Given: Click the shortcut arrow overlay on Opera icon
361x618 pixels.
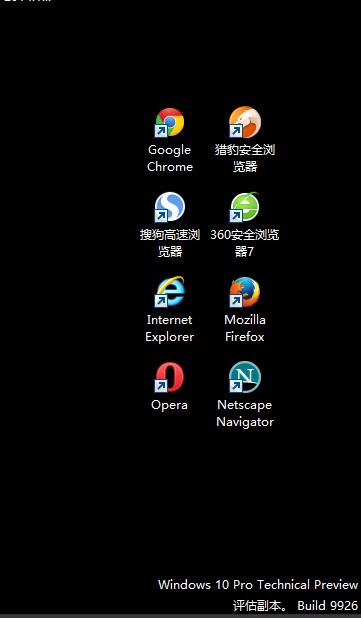Looking at the screenshot, I should (x=160, y=386).
